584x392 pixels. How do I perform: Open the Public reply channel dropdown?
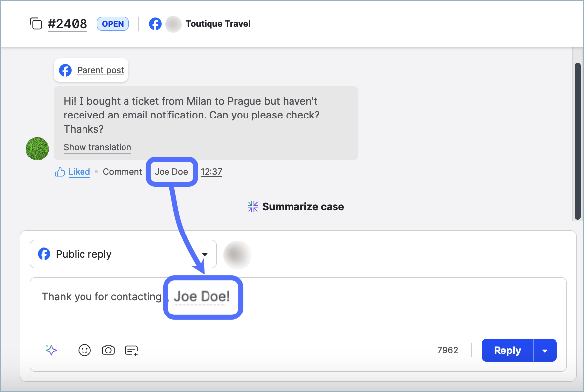204,254
